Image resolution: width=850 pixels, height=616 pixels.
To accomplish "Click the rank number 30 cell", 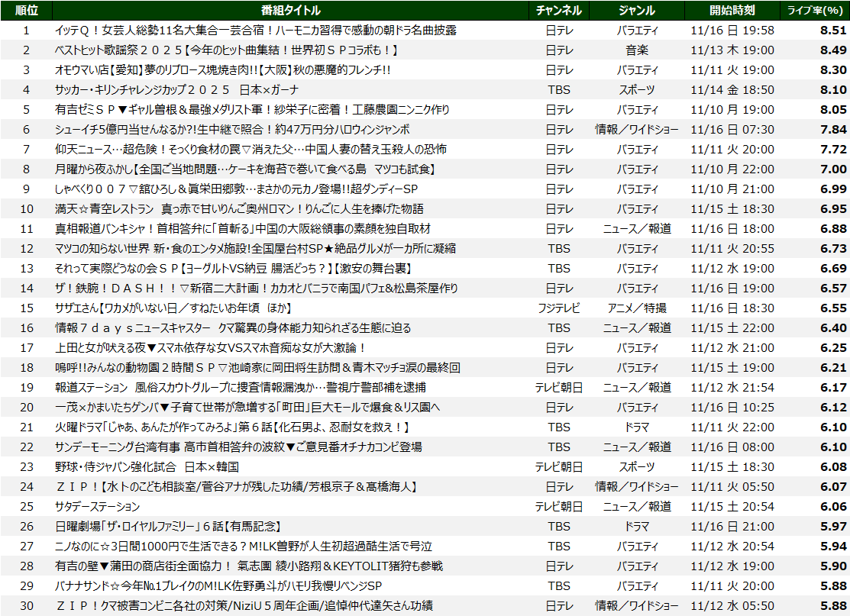I will (26, 605).
